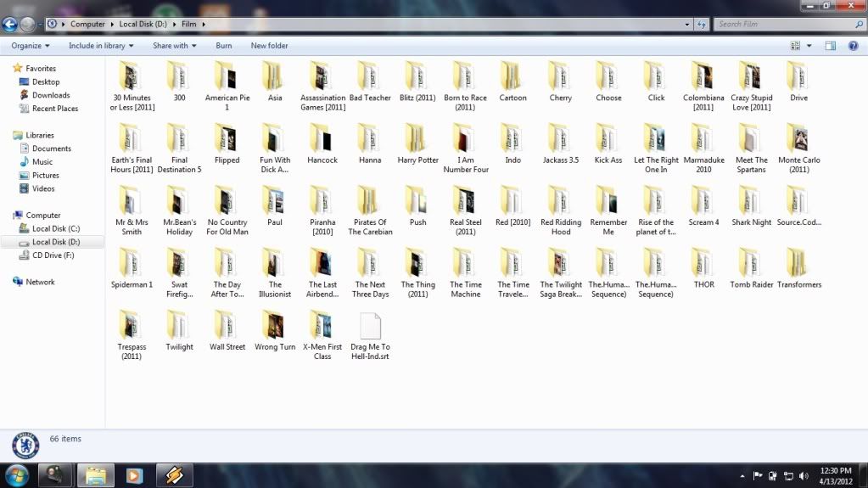Select The Thing (2011) folder

(417, 273)
